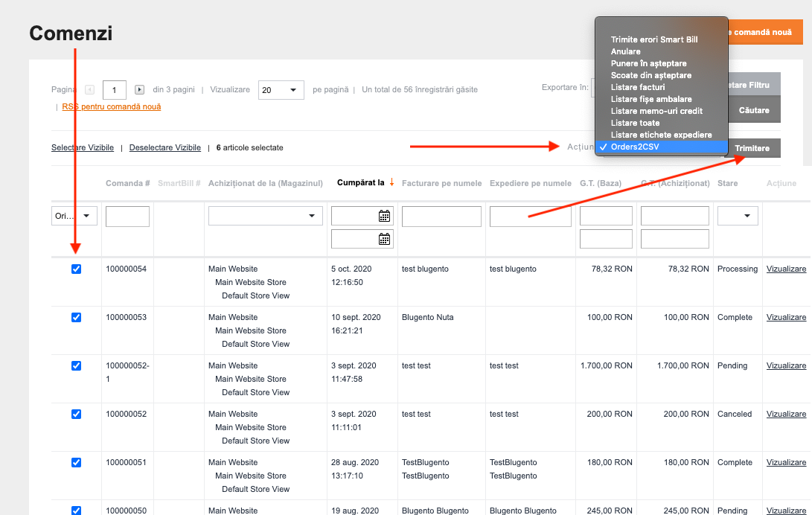The image size is (812, 515).
Task: Click the Expediere pe numele filter field
Action: click(530, 217)
